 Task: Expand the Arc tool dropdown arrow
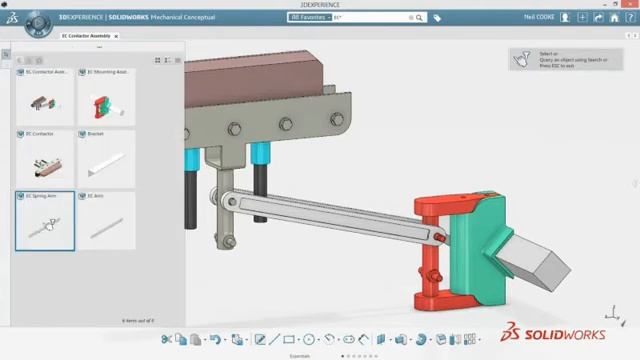click(x=338, y=340)
